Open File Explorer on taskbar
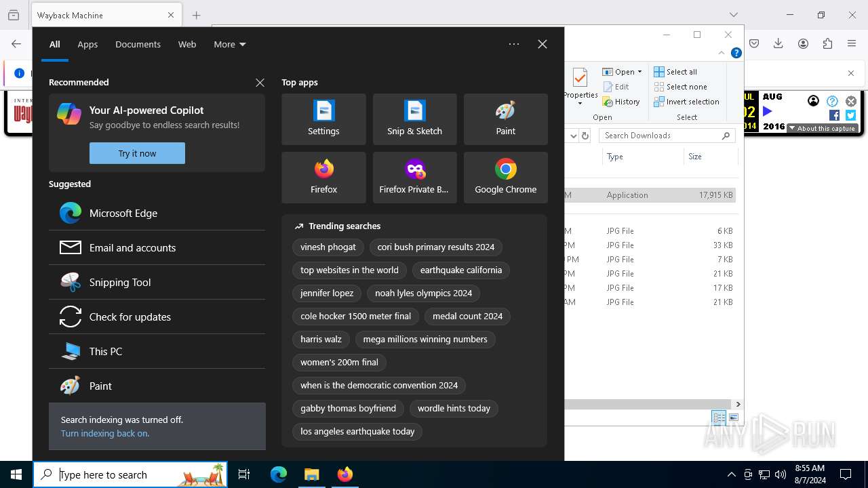This screenshot has width=868, height=488. tap(311, 474)
